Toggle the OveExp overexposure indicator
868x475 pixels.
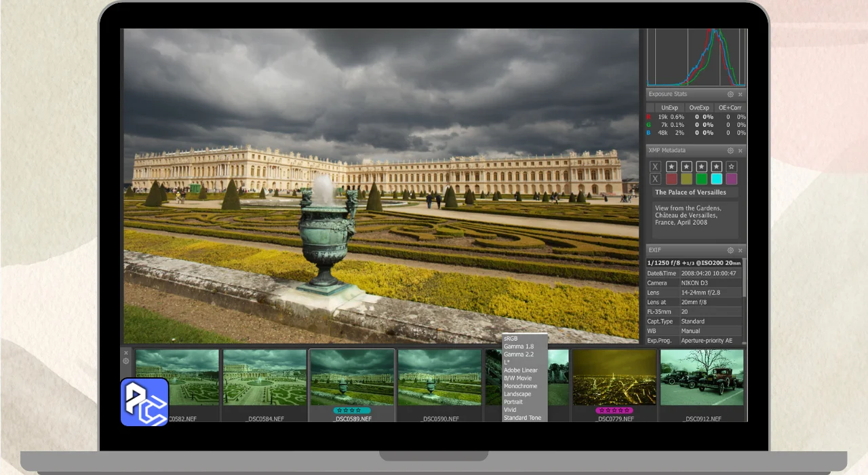pyautogui.click(x=698, y=108)
